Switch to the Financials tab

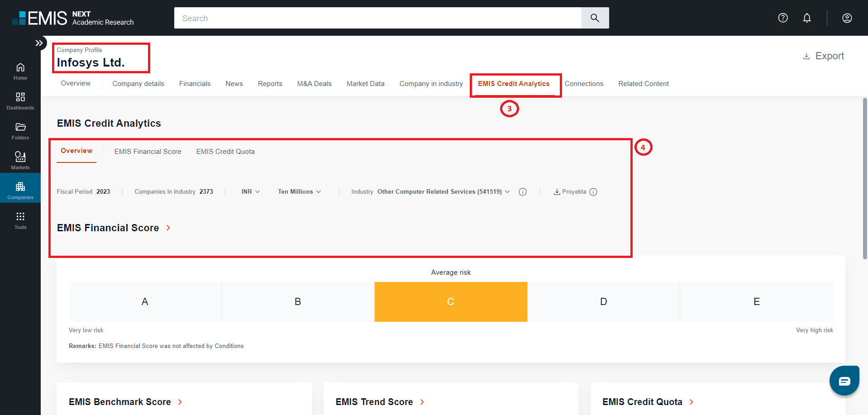[x=195, y=84]
